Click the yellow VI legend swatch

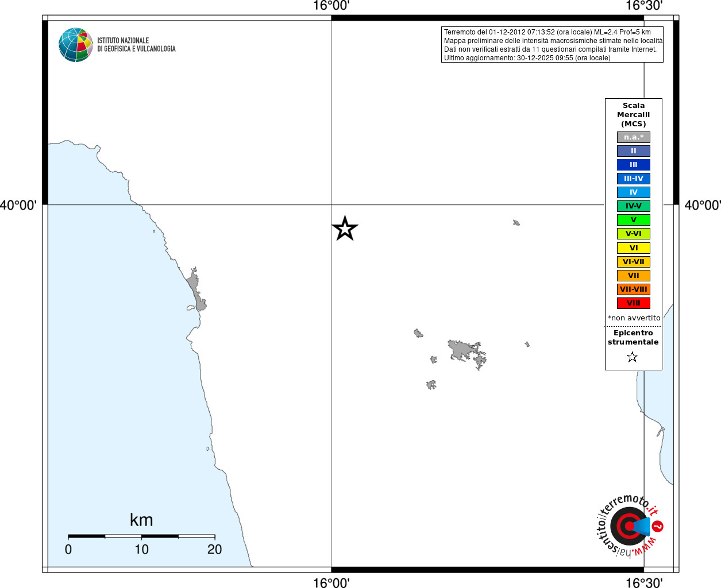[634, 248]
